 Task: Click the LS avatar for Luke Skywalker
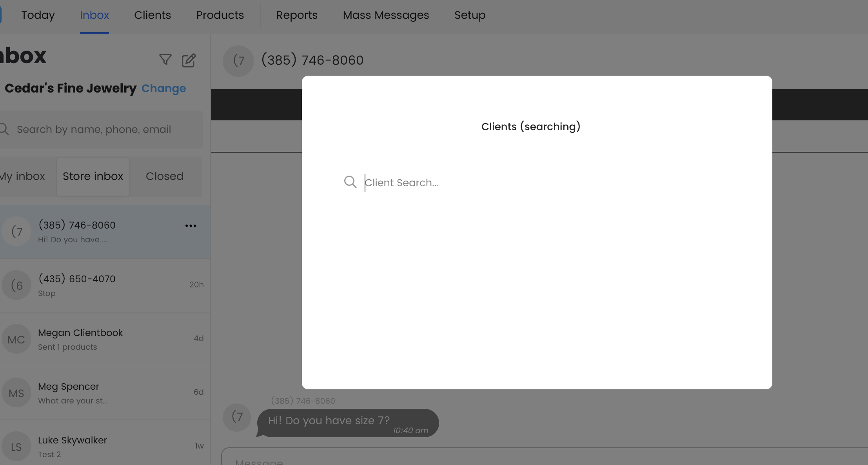tap(16, 447)
